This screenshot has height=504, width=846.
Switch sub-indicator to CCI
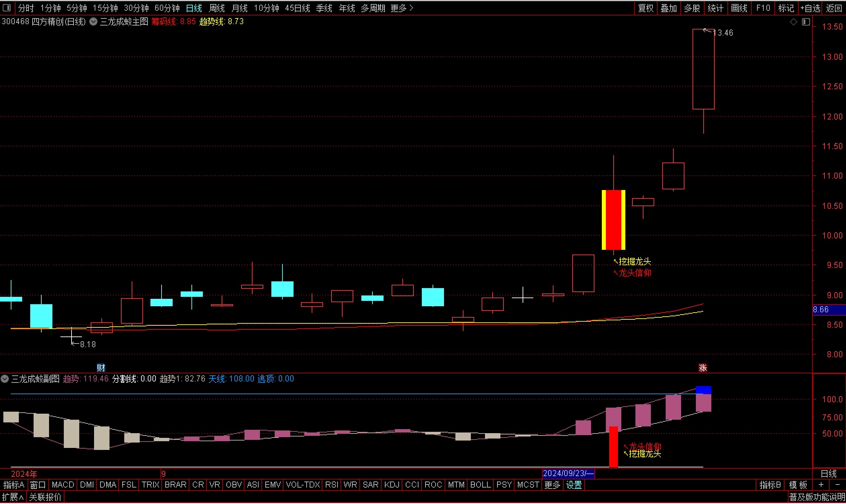click(x=412, y=486)
